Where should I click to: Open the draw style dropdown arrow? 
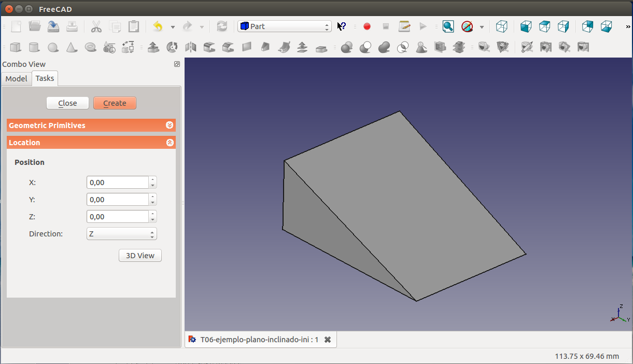click(x=482, y=27)
